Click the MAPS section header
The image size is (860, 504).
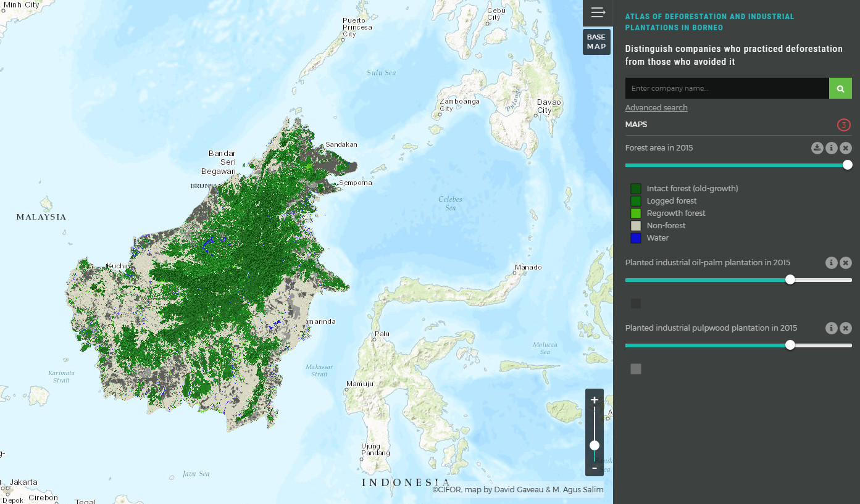pos(636,124)
